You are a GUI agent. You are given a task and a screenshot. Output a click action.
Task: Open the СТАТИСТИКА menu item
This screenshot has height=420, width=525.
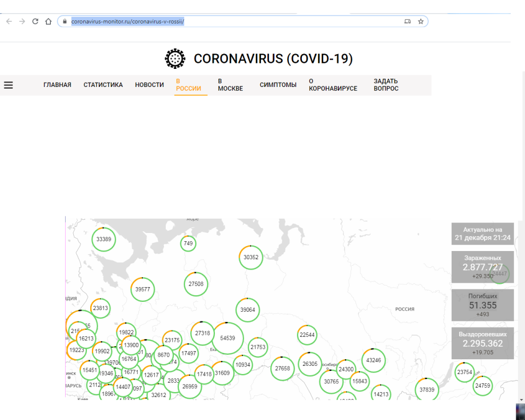(103, 85)
